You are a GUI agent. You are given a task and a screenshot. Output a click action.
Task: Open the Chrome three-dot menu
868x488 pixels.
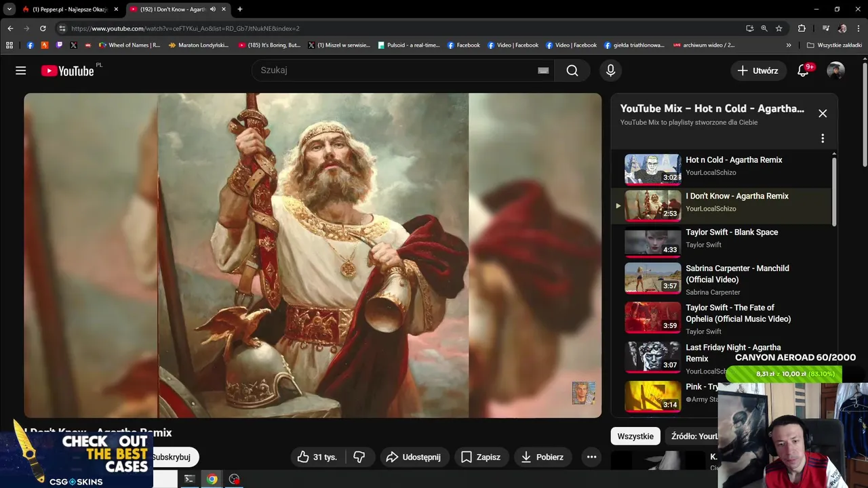[x=858, y=28]
